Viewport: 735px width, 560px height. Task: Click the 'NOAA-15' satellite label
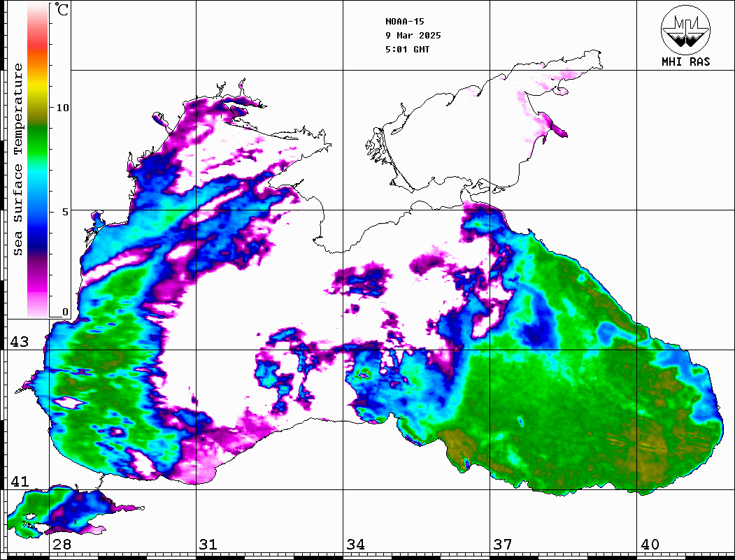coord(404,21)
